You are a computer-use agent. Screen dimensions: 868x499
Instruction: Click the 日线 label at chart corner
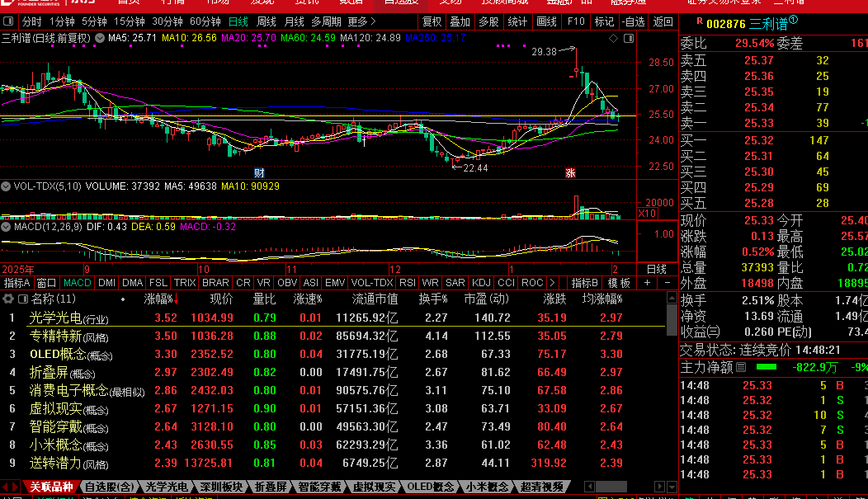tap(657, 270)
